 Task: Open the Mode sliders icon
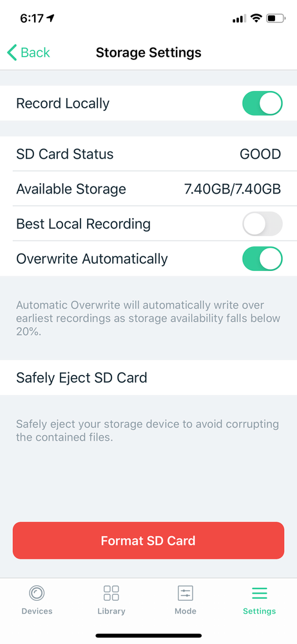point(186,593)
